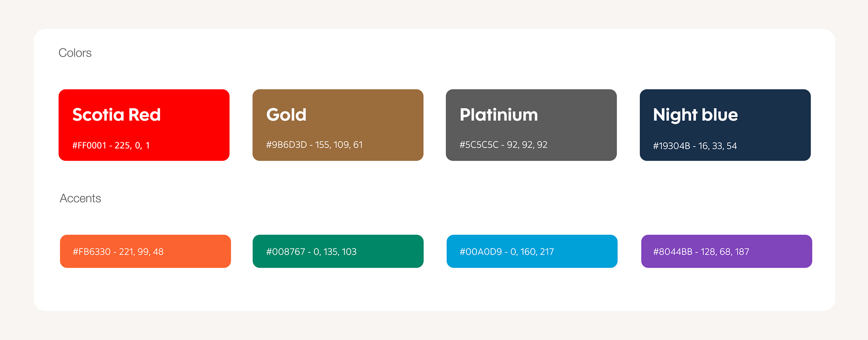Click the #19304B hex value text

tap(672, 146)
